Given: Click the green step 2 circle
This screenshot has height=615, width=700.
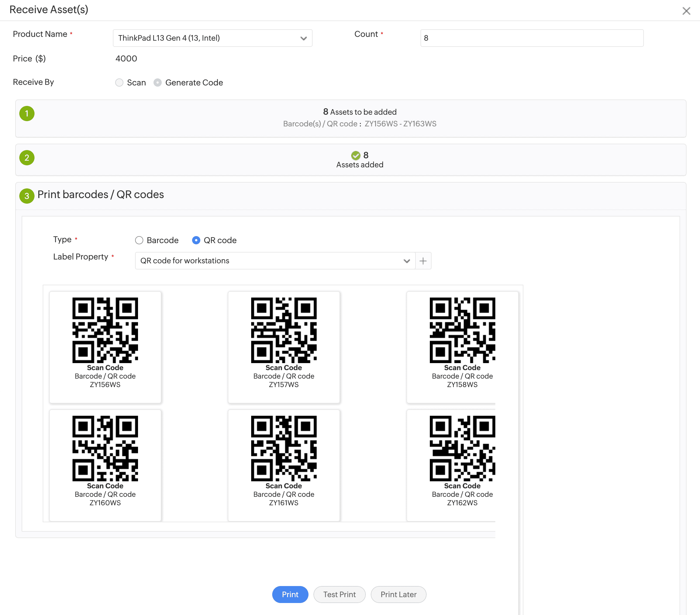Looking at the screenshot, I should 27,158.
